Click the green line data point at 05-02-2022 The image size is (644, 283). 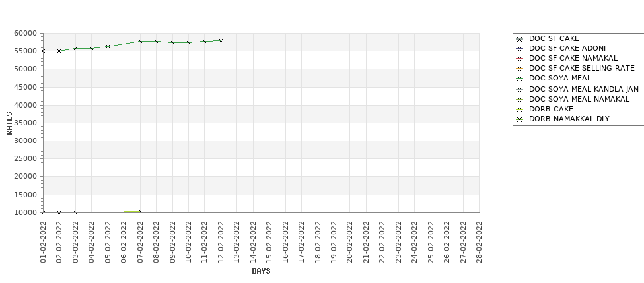[108, 47]
